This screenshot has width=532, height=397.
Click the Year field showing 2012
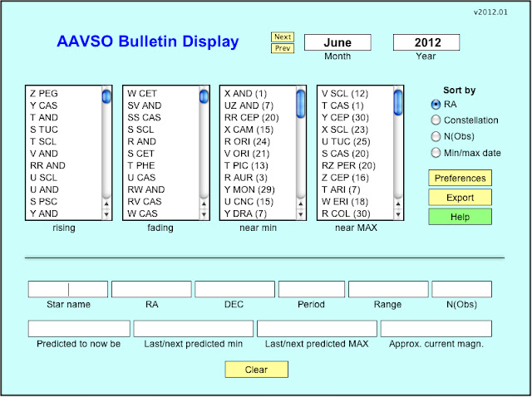click(426, 42)
